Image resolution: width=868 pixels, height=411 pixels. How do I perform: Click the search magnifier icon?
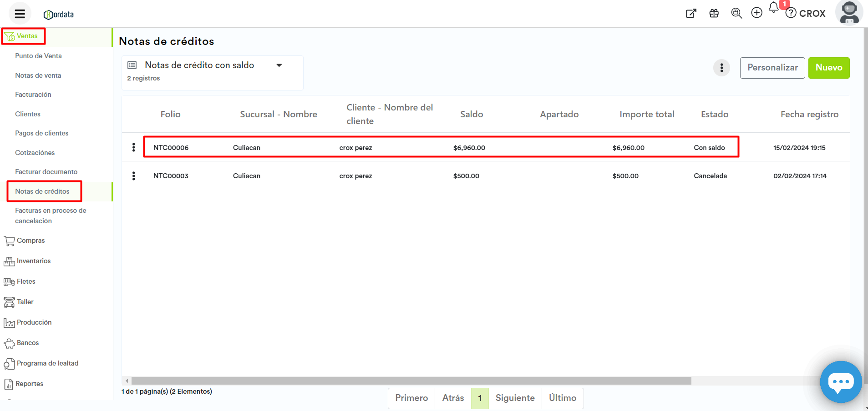[x=736, y=14]
